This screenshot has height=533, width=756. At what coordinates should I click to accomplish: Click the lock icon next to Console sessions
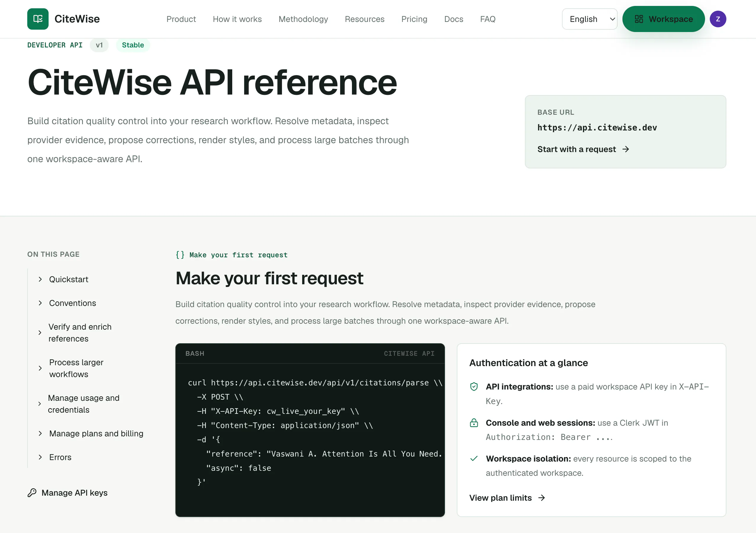474,423
